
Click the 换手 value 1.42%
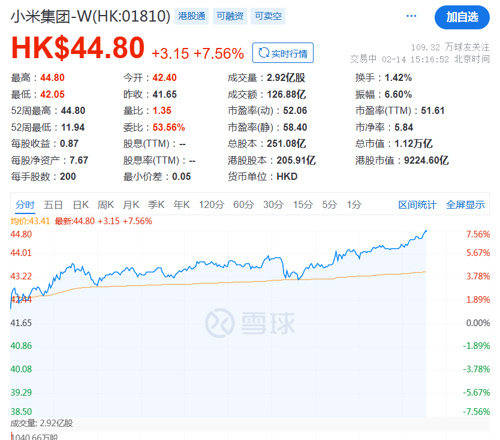(398, 78)
